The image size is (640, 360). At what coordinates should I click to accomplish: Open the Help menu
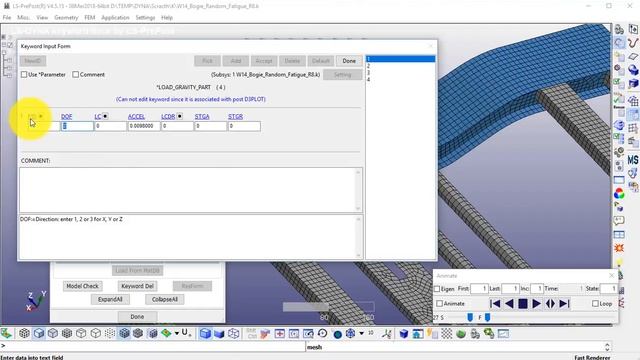pos(167,18)
